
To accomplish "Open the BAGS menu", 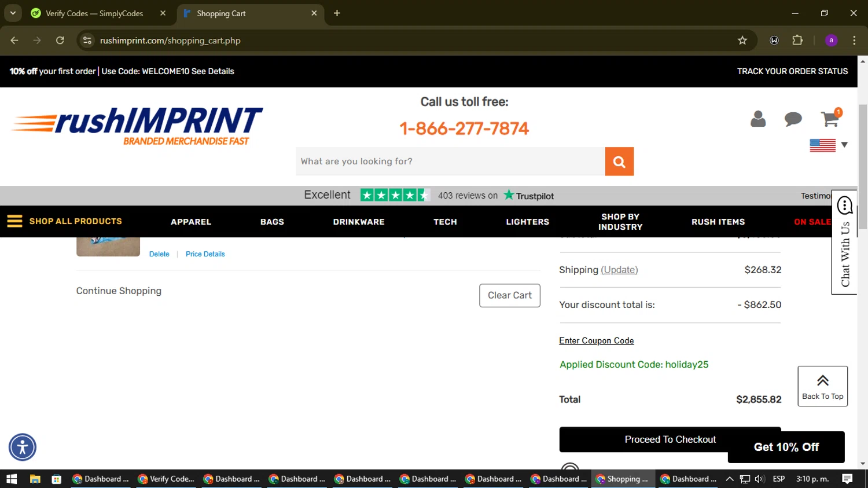I will 272,222.
